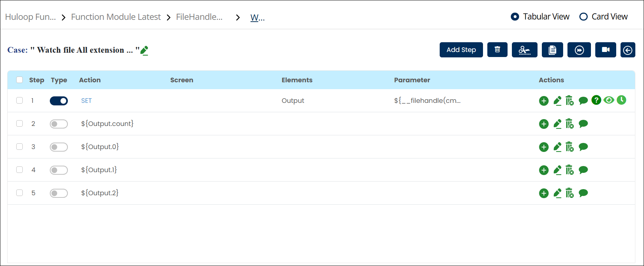Delete step 5 using its trash icon

(569, 193)
